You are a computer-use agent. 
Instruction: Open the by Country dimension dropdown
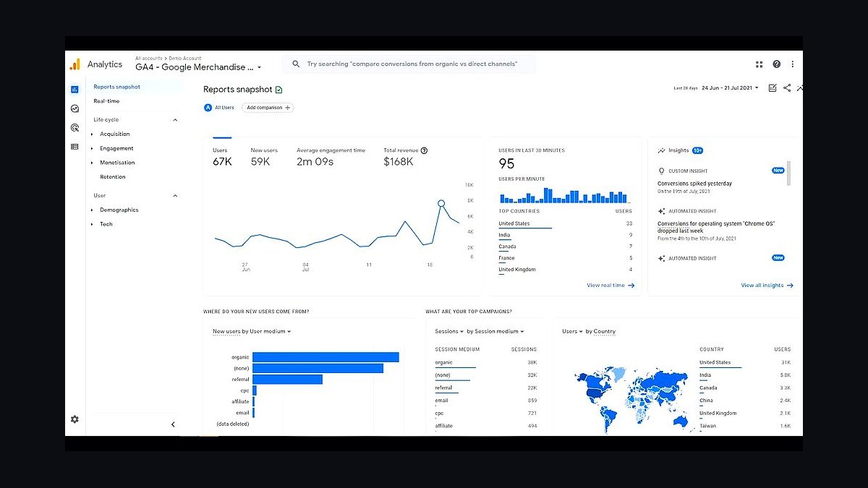(x=600, y=332)
